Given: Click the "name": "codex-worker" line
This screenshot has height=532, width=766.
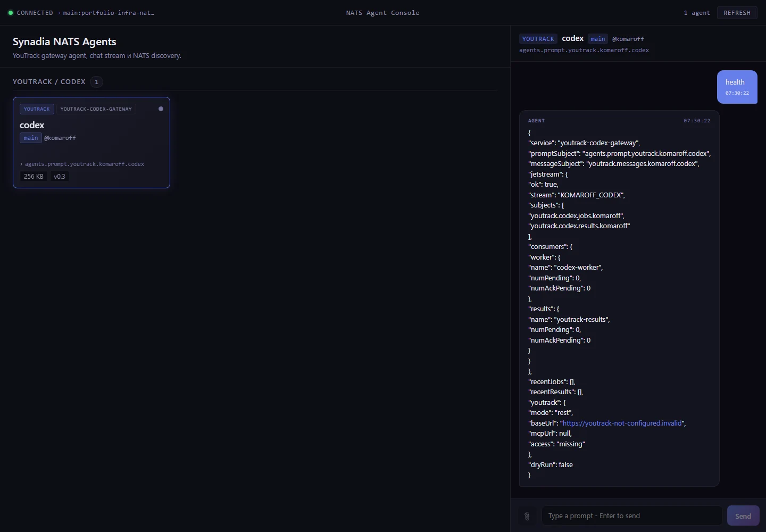Looking at the screenshot, I should (x=565, y=268).
